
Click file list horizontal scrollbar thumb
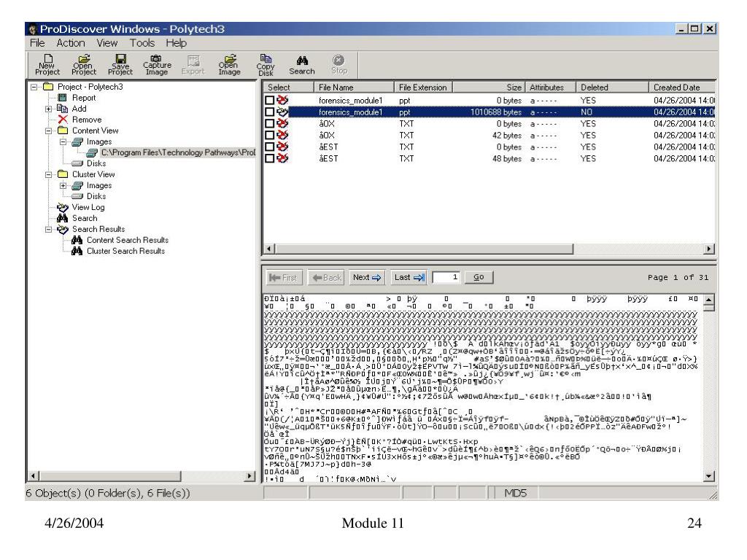point(424,249)
